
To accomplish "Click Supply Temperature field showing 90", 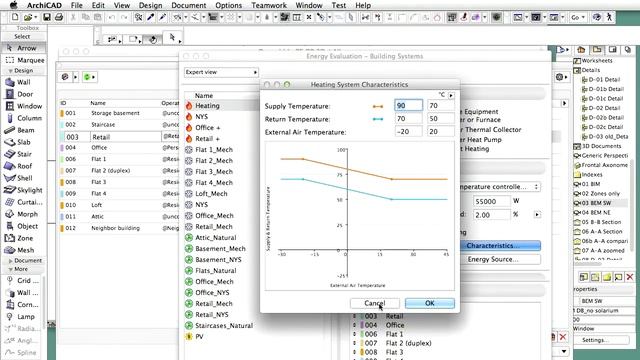I will [x=409, y=106].
